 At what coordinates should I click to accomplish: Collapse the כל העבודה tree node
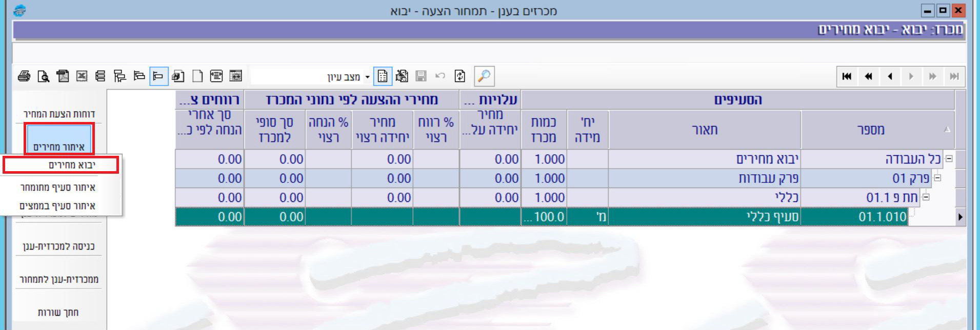click(949, 159)
